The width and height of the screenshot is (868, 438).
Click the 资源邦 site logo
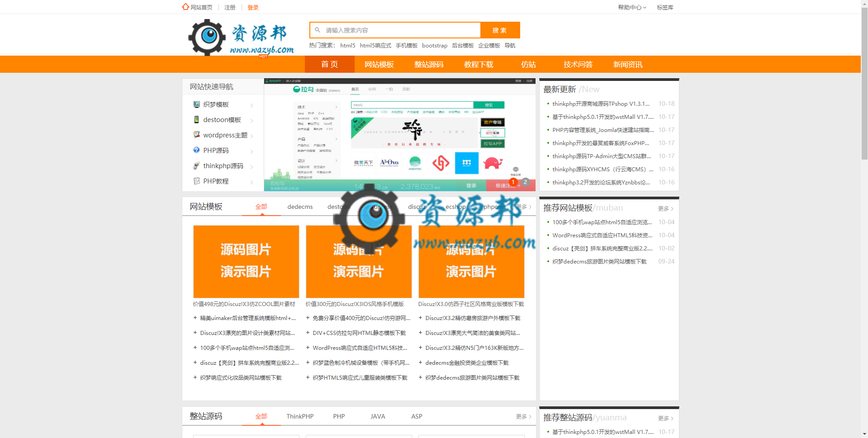pos(241,37)
